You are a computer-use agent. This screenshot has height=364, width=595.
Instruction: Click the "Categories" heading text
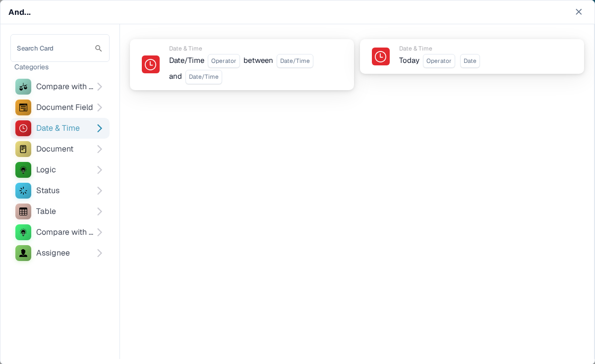(31, 67)
